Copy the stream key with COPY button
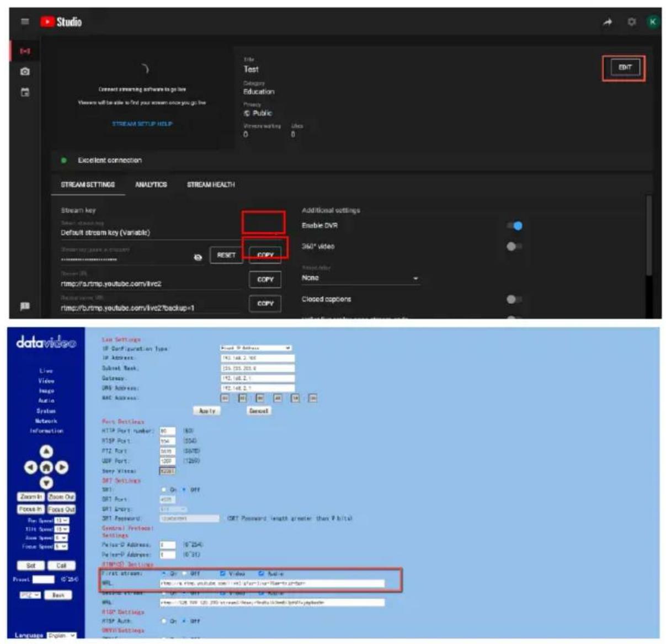The width and height of the screenshot is (666, 644). [x=265, y=255]
